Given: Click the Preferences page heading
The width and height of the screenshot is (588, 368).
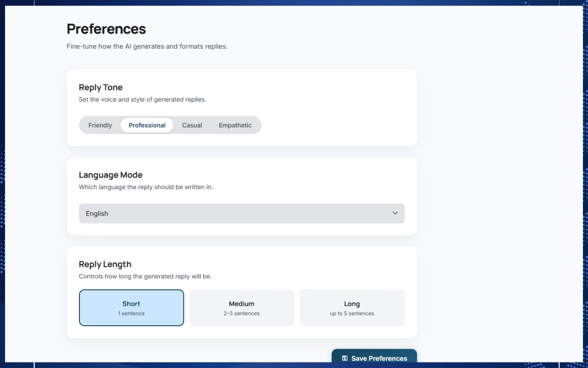Looking at the screenshot, I should point(106,29).
